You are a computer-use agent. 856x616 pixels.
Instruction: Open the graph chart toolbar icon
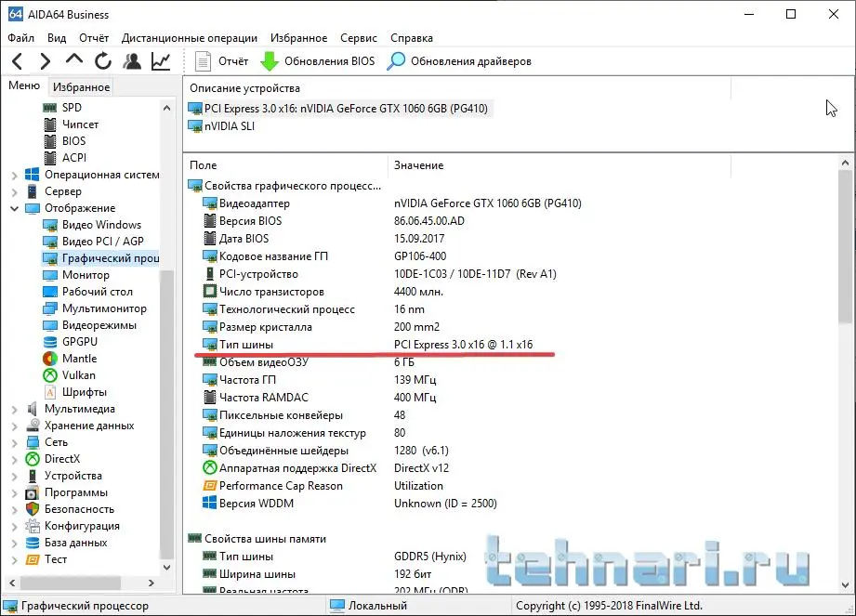tap(161, 61)
